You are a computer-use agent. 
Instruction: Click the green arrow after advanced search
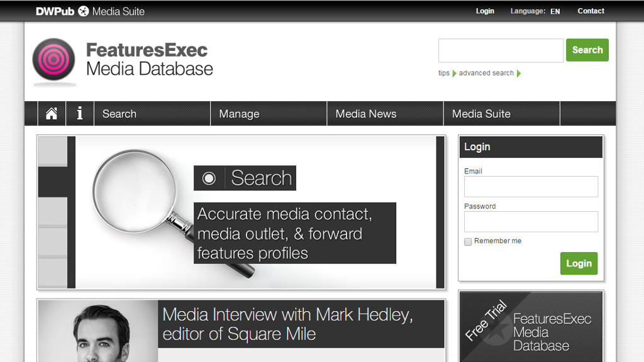pyautogui.click(x=519, y=74)
